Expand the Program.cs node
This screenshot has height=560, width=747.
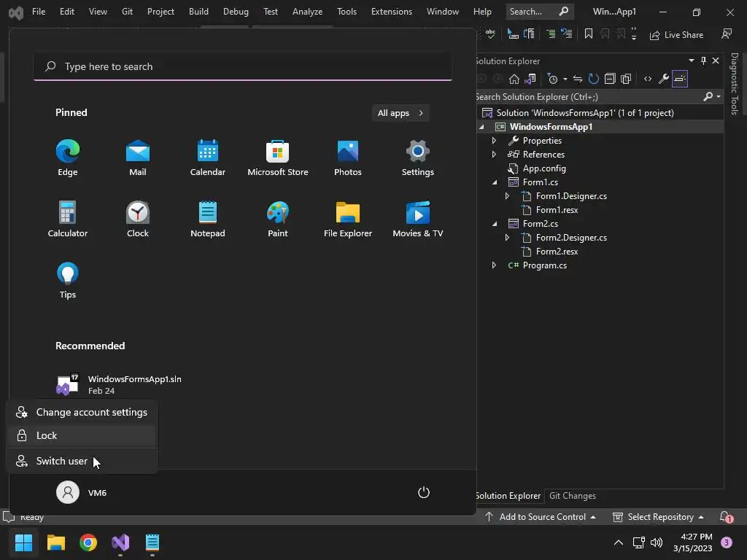[494, 265]
